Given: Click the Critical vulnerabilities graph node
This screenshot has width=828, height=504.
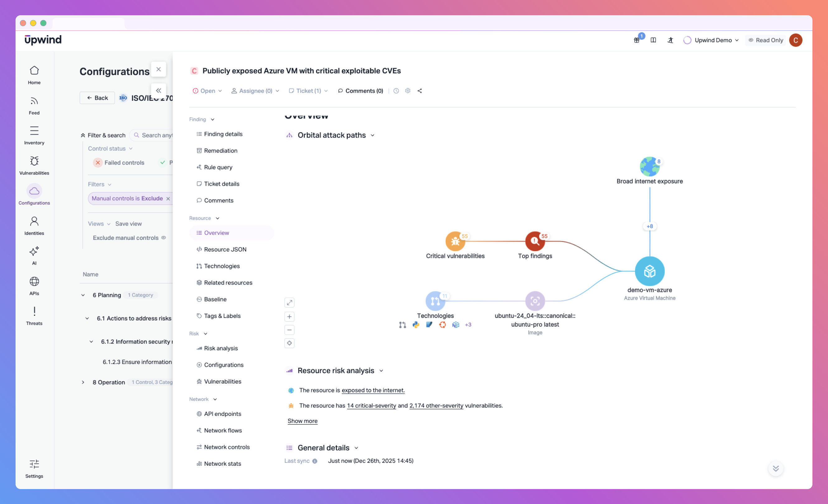Looking at the screenshot, I should coord(455,241).
